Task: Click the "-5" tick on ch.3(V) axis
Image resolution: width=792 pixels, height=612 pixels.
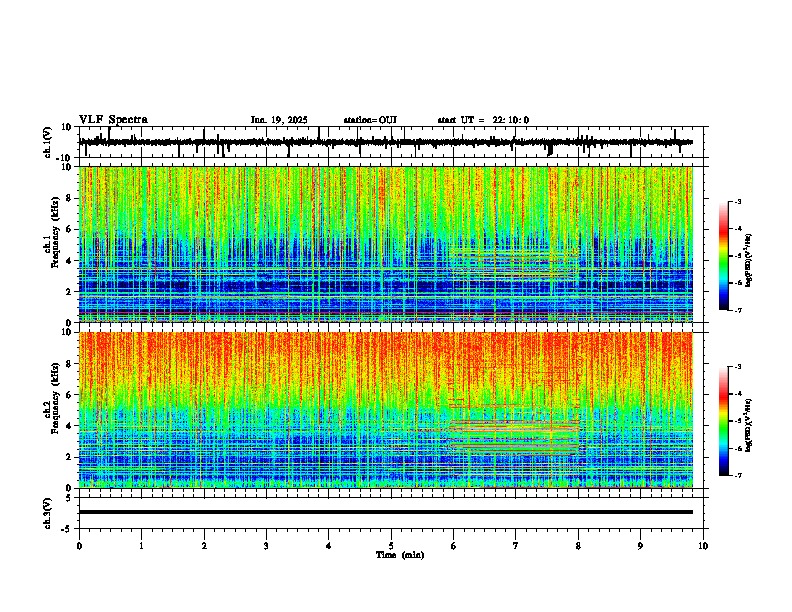Action: [x=68, y=529]
